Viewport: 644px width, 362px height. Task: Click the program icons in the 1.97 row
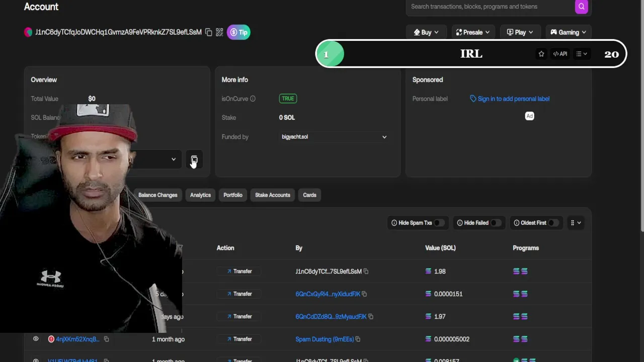click(520, 317)
